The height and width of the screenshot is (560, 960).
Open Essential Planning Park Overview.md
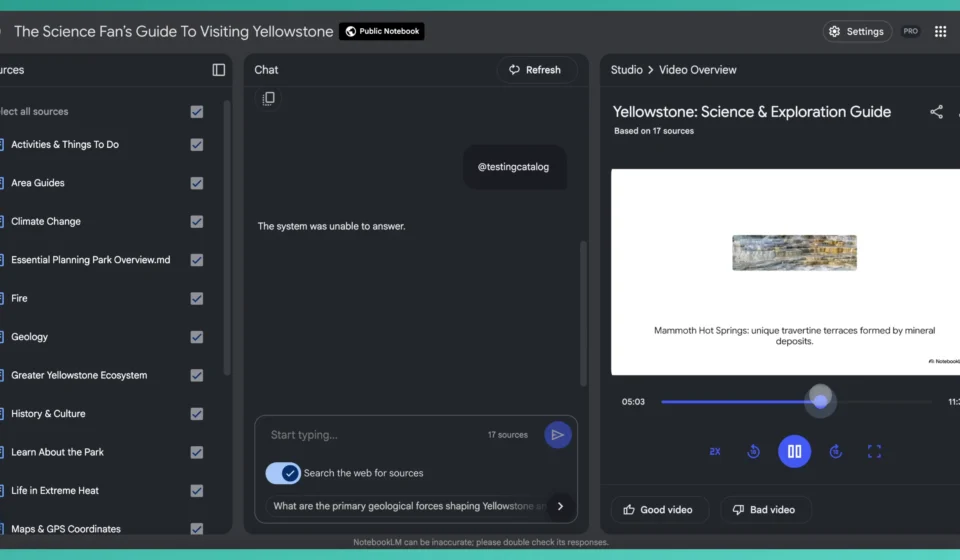pos(91,260)
